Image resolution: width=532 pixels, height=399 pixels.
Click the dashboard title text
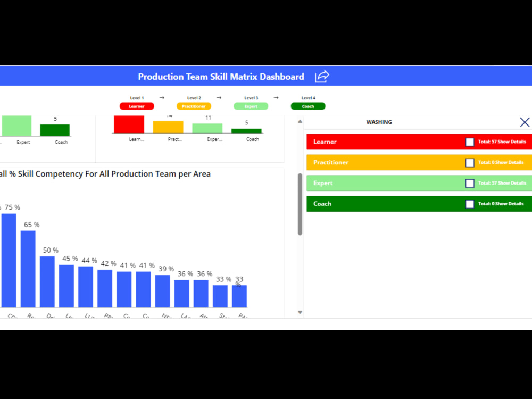click(x=221, y=77)
